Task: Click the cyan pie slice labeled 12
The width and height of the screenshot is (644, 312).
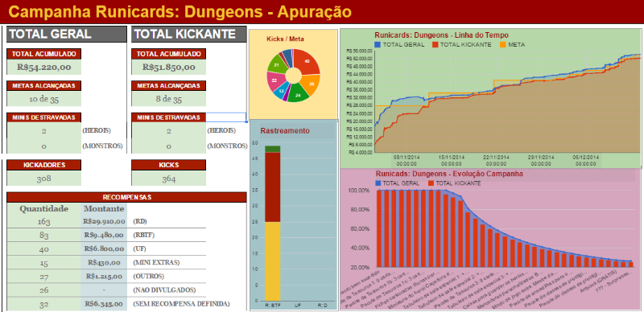Action: point(281,92)
